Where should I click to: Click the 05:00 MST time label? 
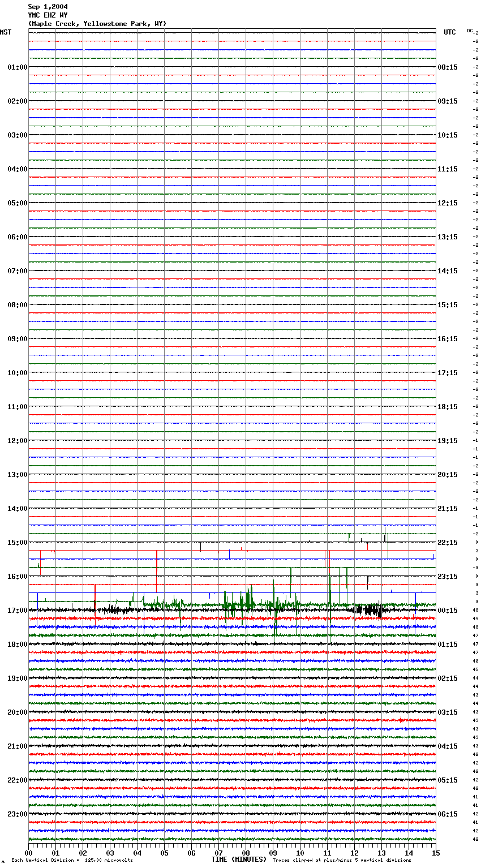(x=17, y=203)
